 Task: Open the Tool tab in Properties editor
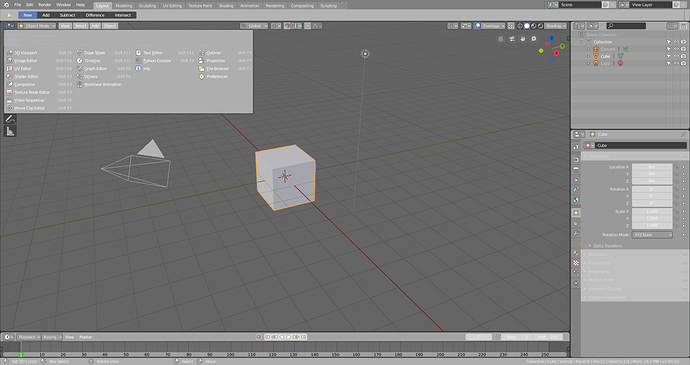576,147
